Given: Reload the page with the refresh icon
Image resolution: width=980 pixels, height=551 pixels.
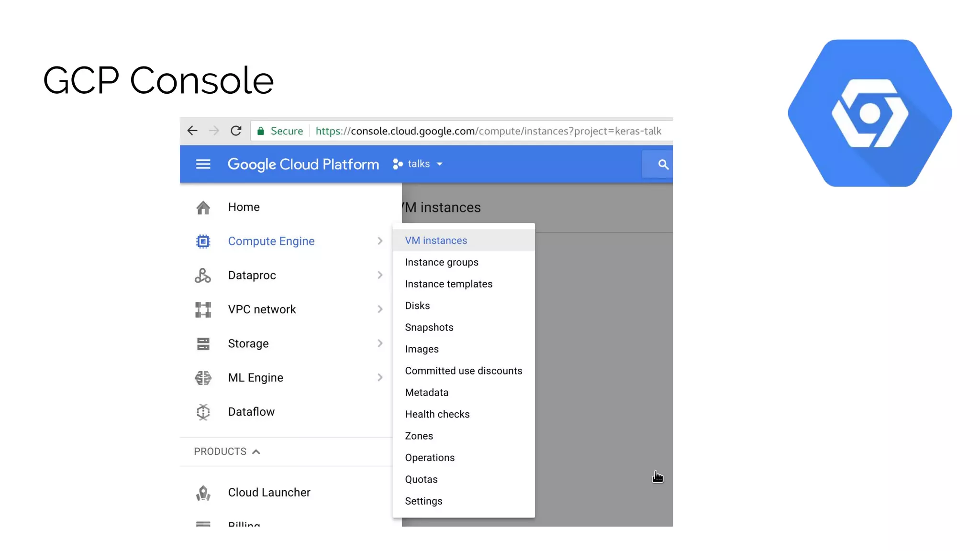Looking at the screenshot, I should click(x=236, y=131).
